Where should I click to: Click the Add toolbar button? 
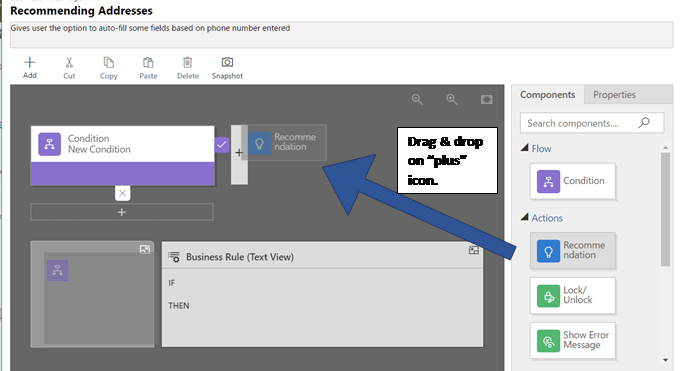point(29,68)
